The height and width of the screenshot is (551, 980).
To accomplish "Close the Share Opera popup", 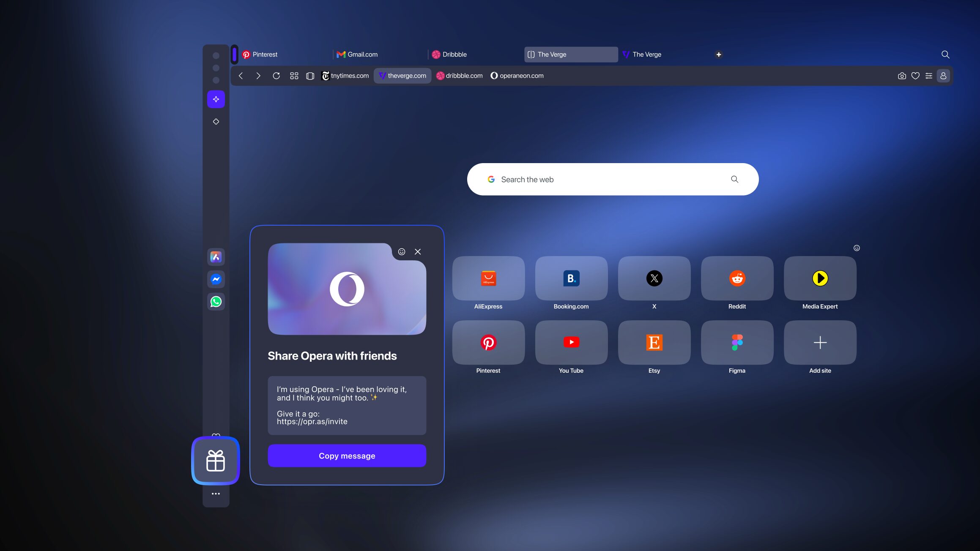I will click(x=418, y=252).
